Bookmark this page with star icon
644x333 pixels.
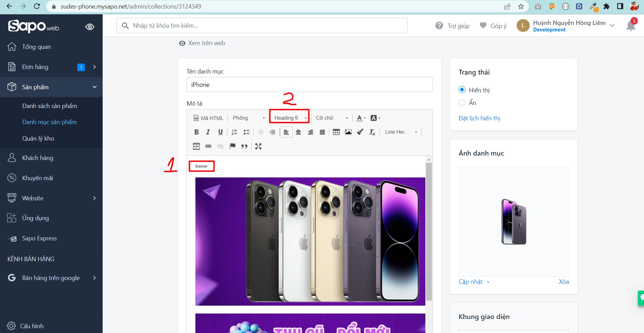coord(521,6)
